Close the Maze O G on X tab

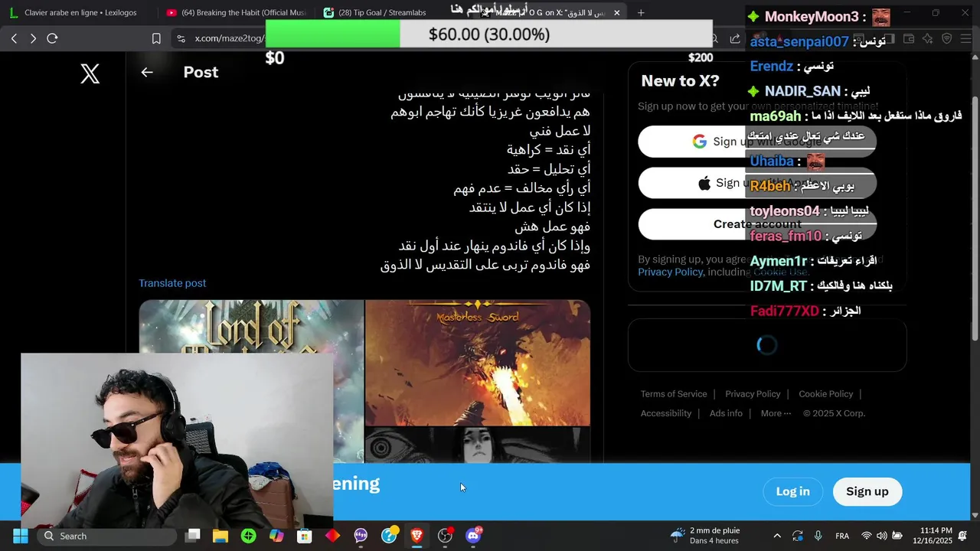click(616, 13)
